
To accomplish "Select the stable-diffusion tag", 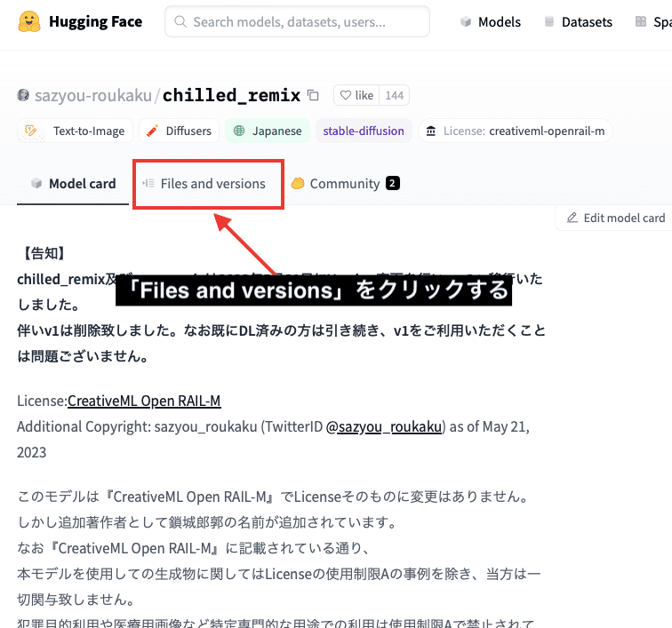I will pos(364,131).
